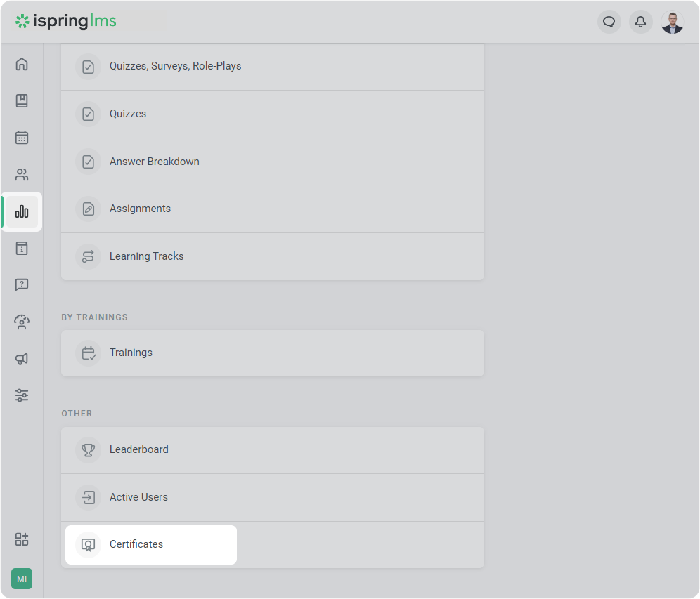Click the iSpring LMS logo
Screen dimensions: 700x599
click(66, 21)
